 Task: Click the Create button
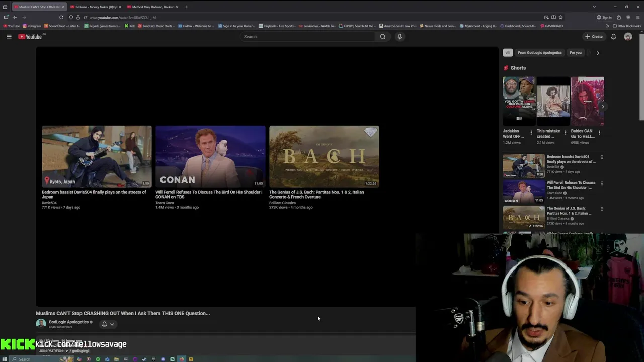pos(594,37)
